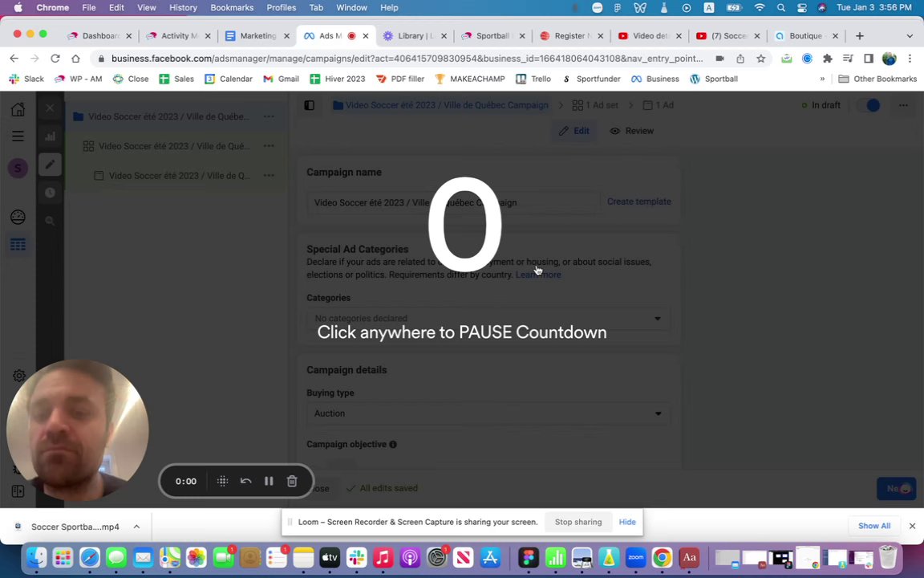
Task: Open Other Bookmarks folder
Action: coord(877,79)
